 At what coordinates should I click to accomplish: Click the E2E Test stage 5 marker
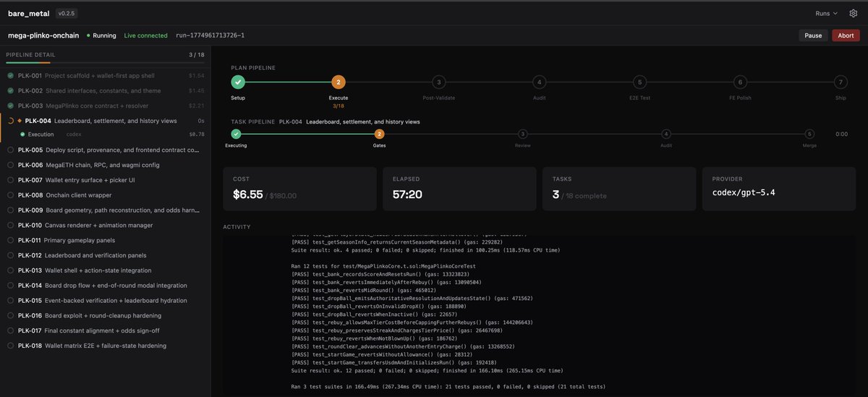click(x=639, y=82)
